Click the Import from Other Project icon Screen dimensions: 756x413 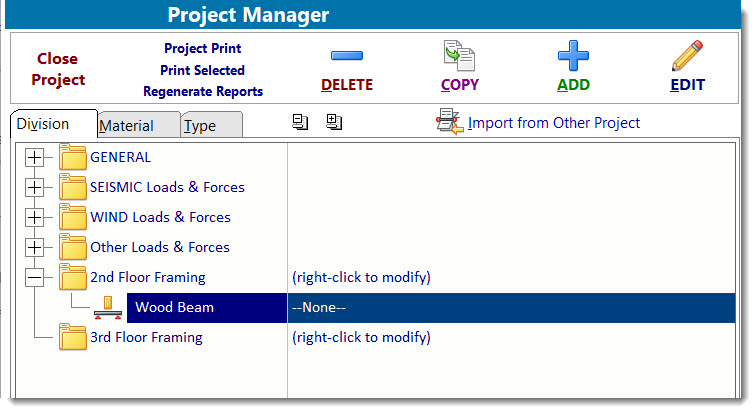448,123
